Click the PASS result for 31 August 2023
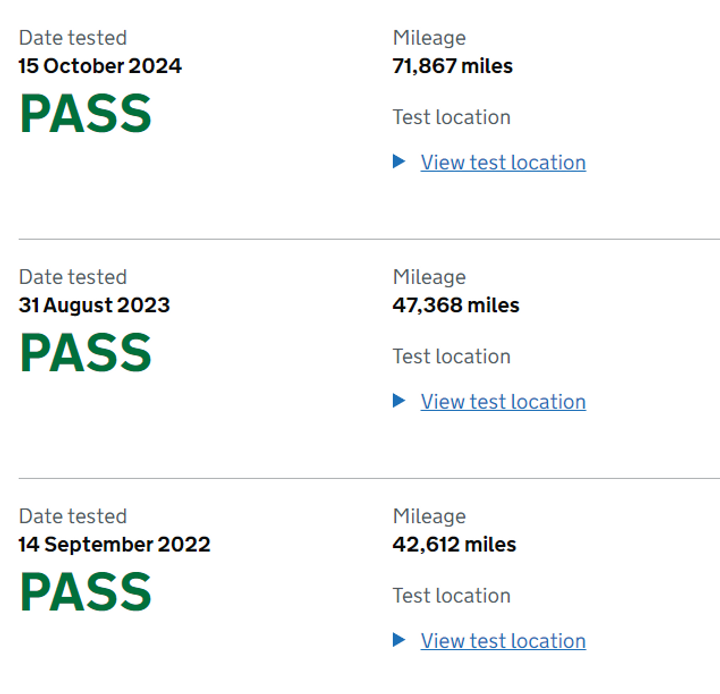Viewport: 720px width, 694px height. tap(86, 353)
